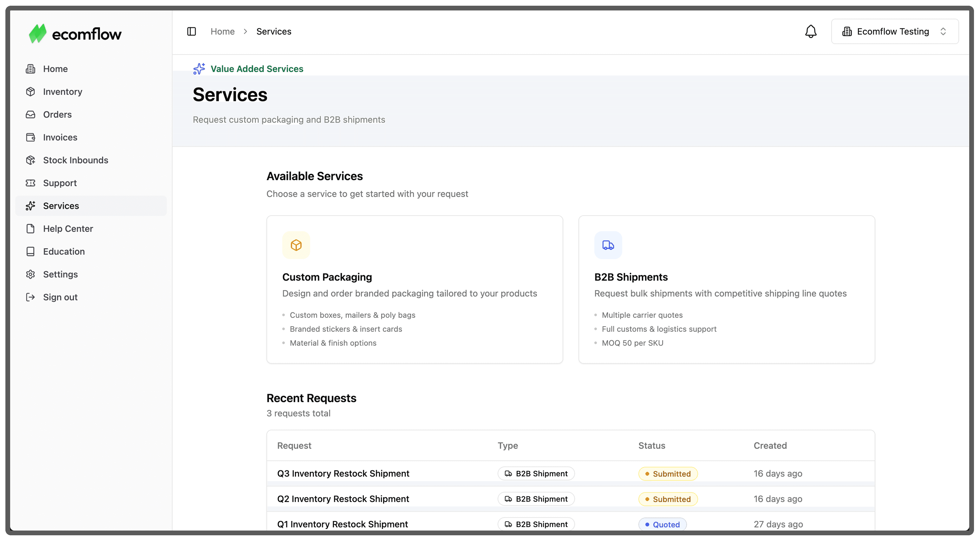
Task: Click the Orders inbox icon
Action: point(30,114)
